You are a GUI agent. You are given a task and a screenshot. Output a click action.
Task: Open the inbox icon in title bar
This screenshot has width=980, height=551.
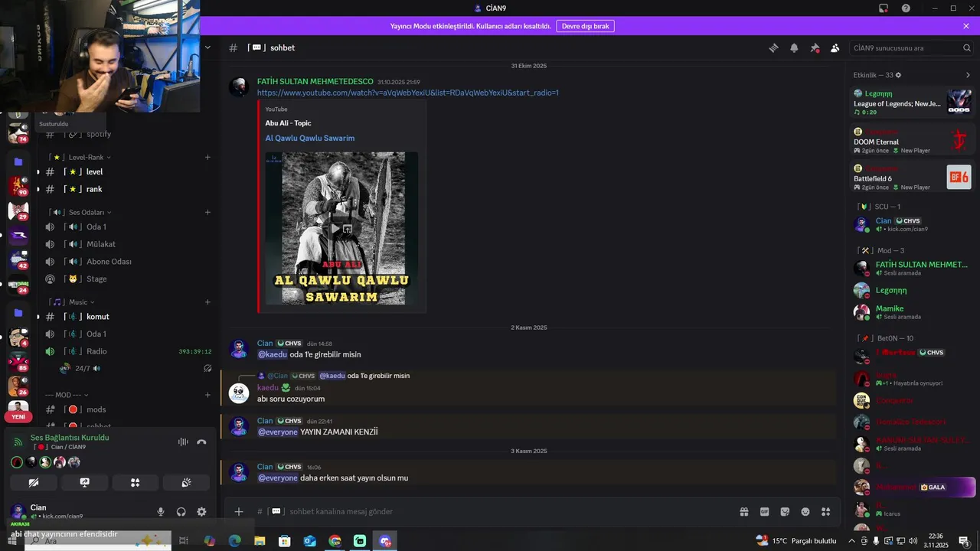(884, 8)
